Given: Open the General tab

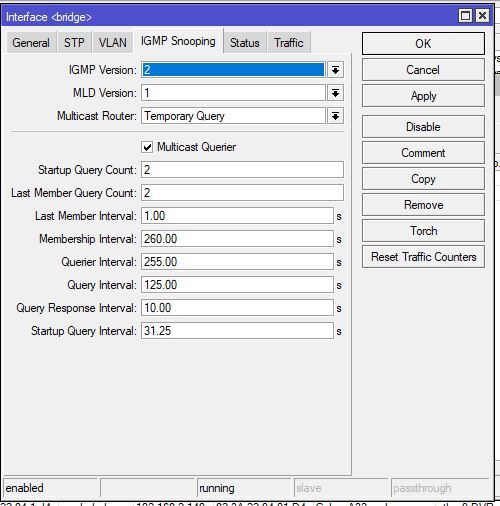Looking at the screenshot, I should point(31,43).
